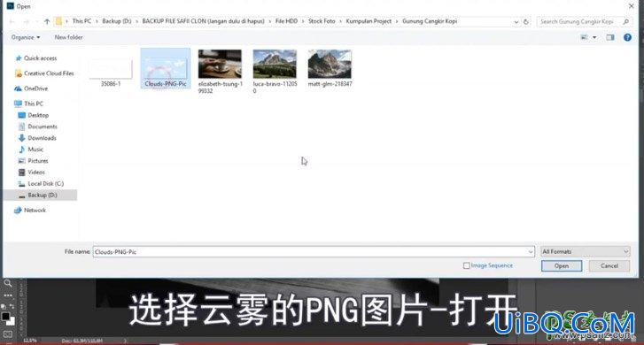Click the foreground color swatch

pyautogui.click(x=5, y=317)
